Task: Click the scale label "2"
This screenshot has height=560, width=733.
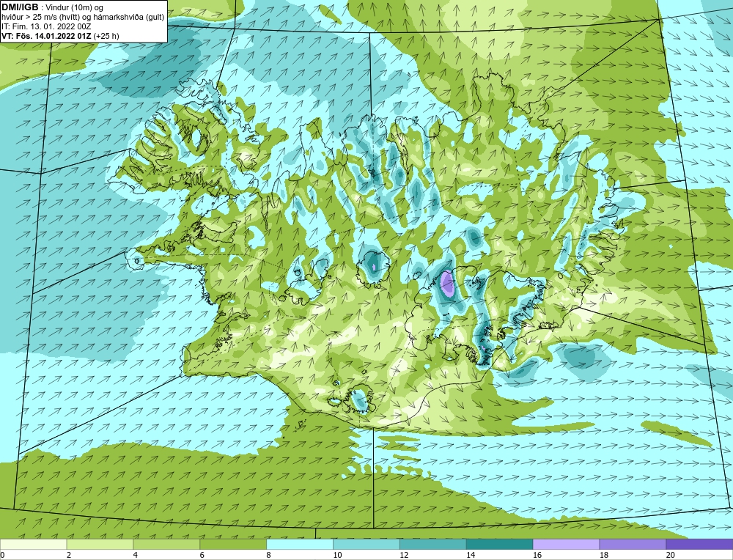Action: [x=69, y=555]
